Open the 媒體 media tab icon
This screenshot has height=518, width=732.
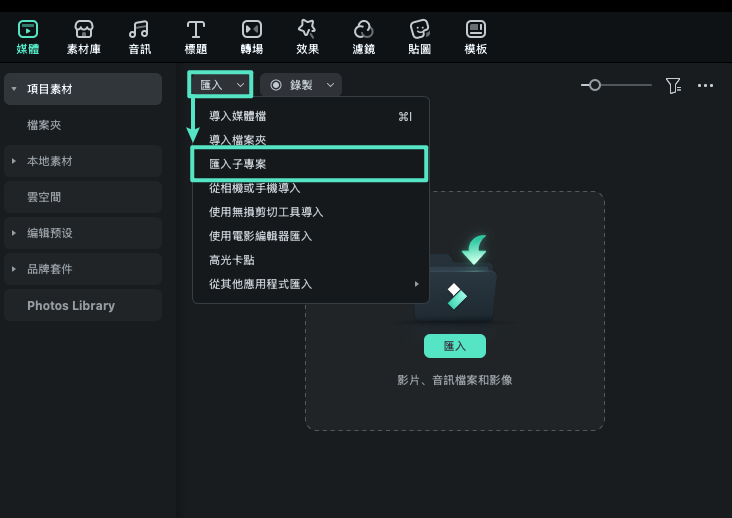28,29
